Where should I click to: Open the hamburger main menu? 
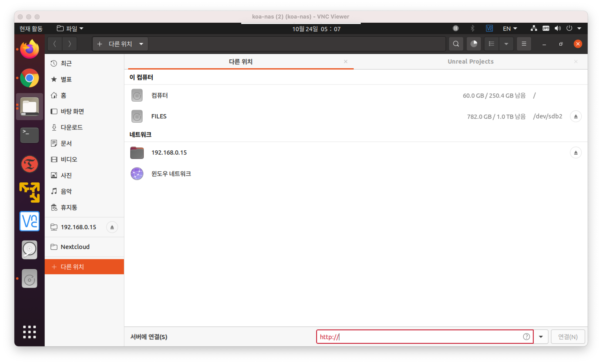tap(524, 44)
